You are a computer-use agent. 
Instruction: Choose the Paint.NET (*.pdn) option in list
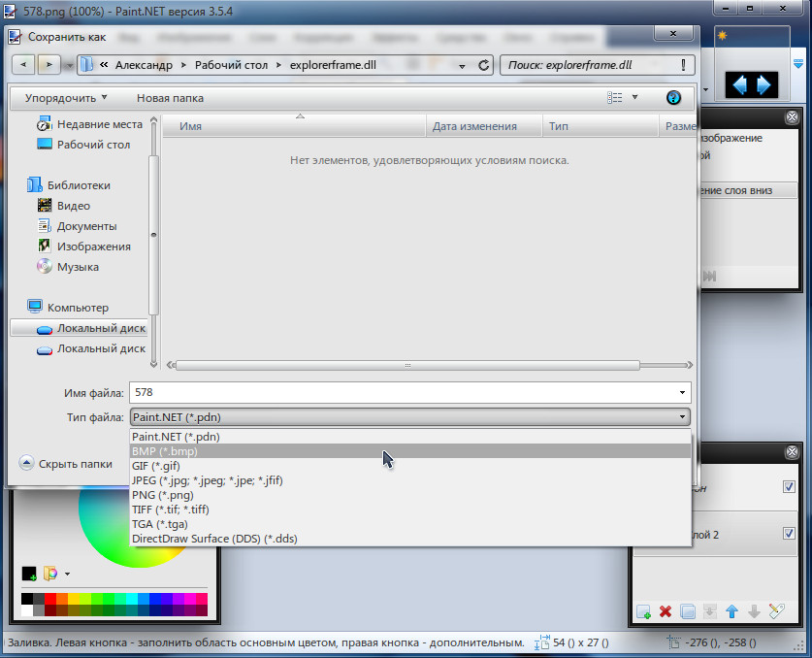[410, 437]
